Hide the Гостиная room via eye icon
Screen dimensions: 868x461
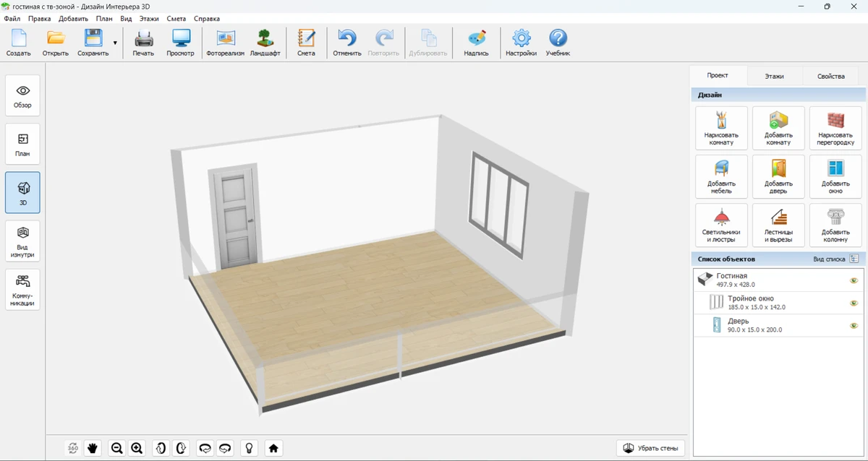[854, 280]
